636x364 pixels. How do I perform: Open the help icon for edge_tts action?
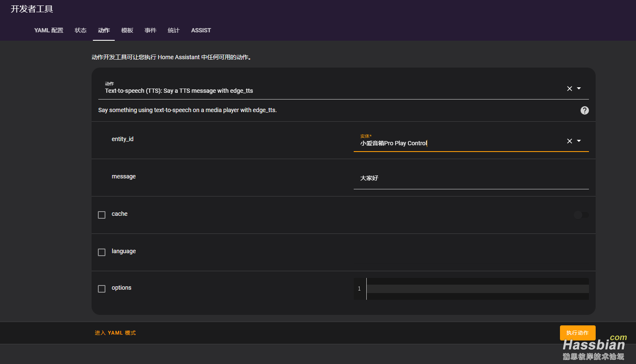tap(585, 110)
